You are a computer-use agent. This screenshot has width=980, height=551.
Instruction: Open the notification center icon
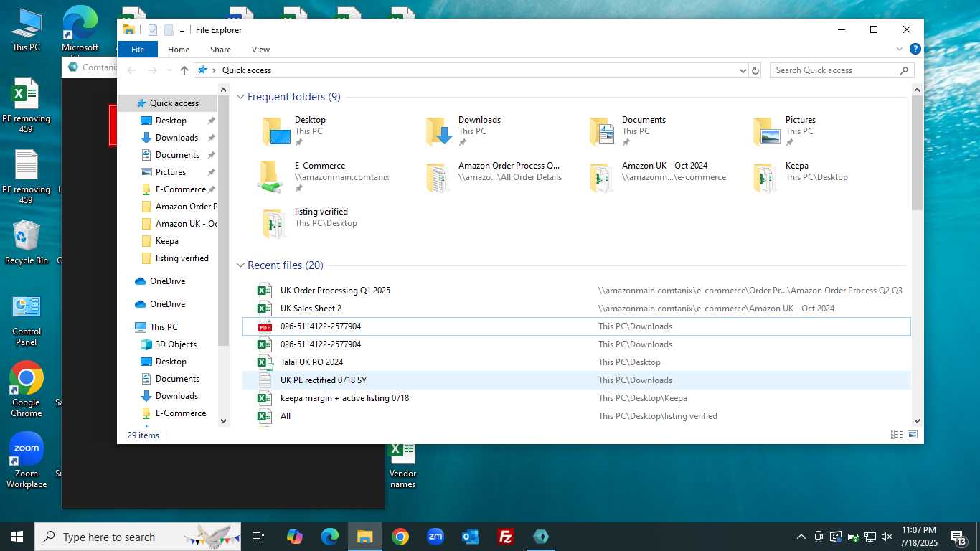[x=958, y=537]
